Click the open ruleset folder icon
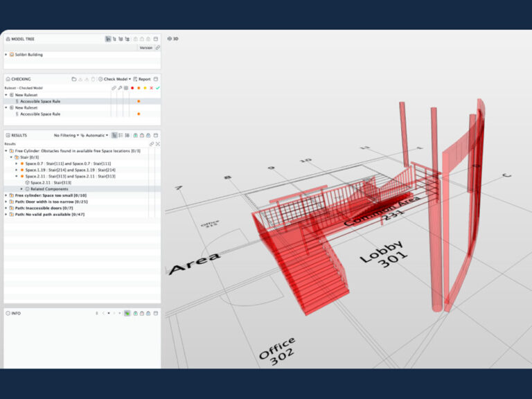The image size is (532, 399). pyautogui.click(x=74, y=79)
